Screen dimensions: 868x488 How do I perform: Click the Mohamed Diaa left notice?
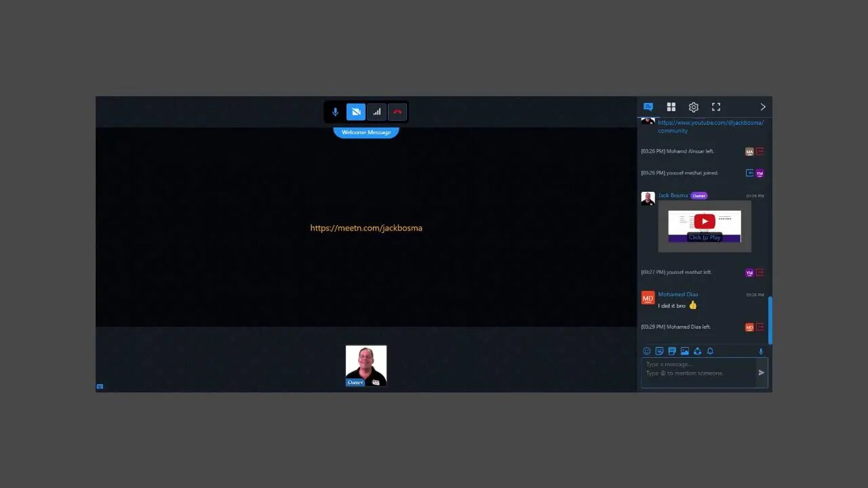point(675,327)
